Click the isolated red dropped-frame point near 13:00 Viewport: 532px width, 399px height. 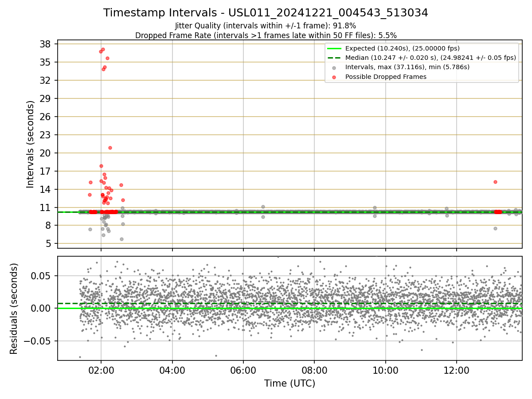coord(495,182)
